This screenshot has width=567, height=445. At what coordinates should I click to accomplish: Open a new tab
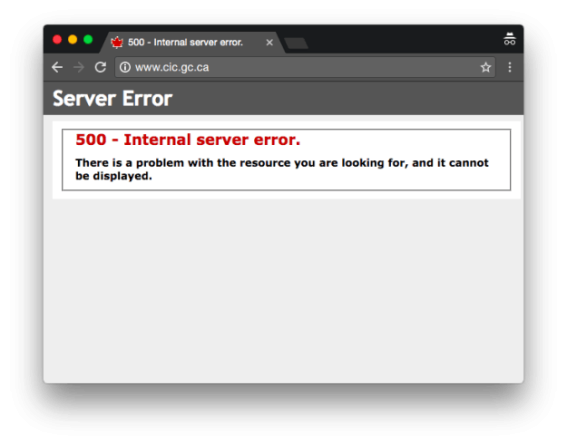(x=296, y=43)
